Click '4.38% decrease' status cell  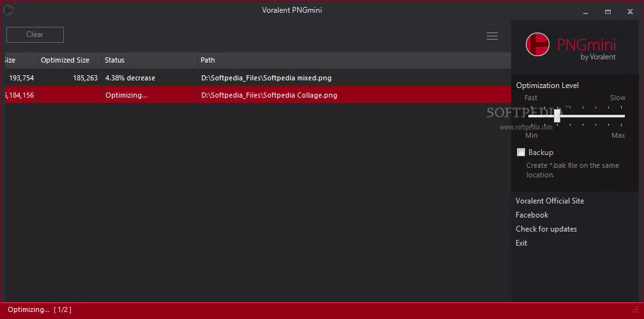coord(130,78)
